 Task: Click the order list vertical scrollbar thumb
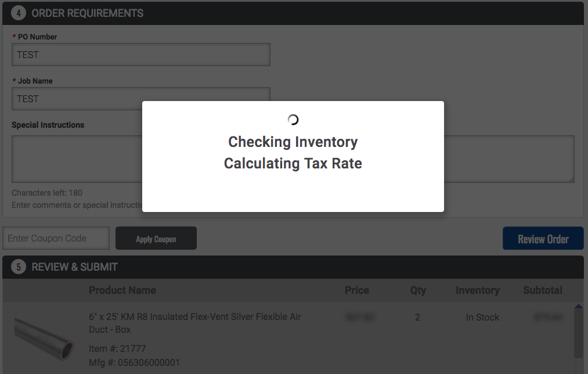tap(579, 334)
